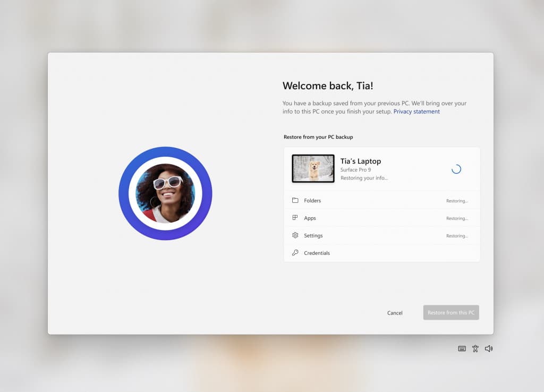The width and height of the screenshot is (544, 392).
Task: Select the Tia's Laptop backup entry
Action: (381, 169)
